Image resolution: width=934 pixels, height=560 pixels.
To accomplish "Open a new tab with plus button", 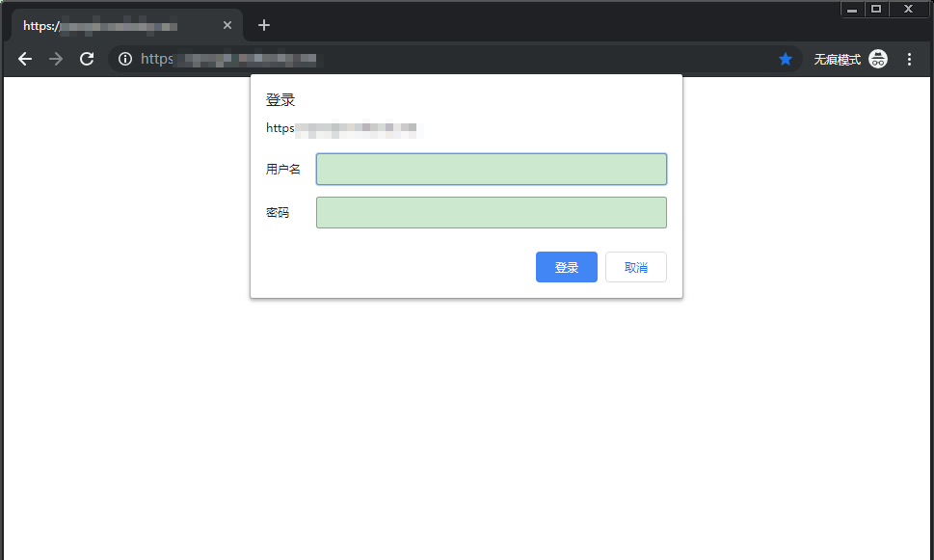I will point(264,25).
